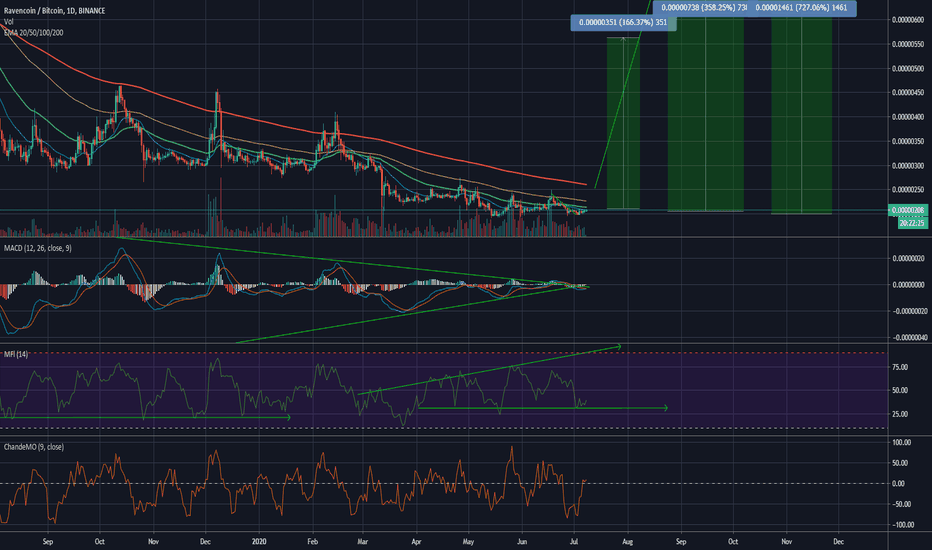Viewport: 932px width, 550px height.
Task: Click the current price tag 0.00000208
Action: pos(908,210)
